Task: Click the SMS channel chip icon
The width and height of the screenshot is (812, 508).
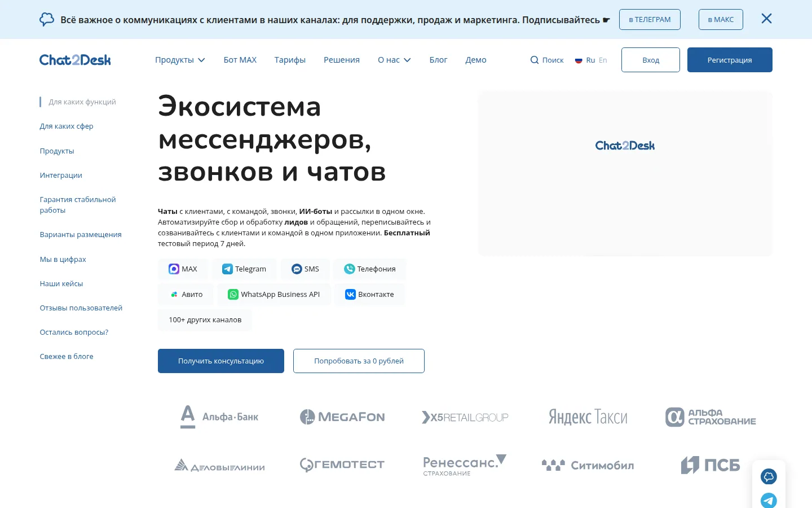Action: (x=297, y=269)
